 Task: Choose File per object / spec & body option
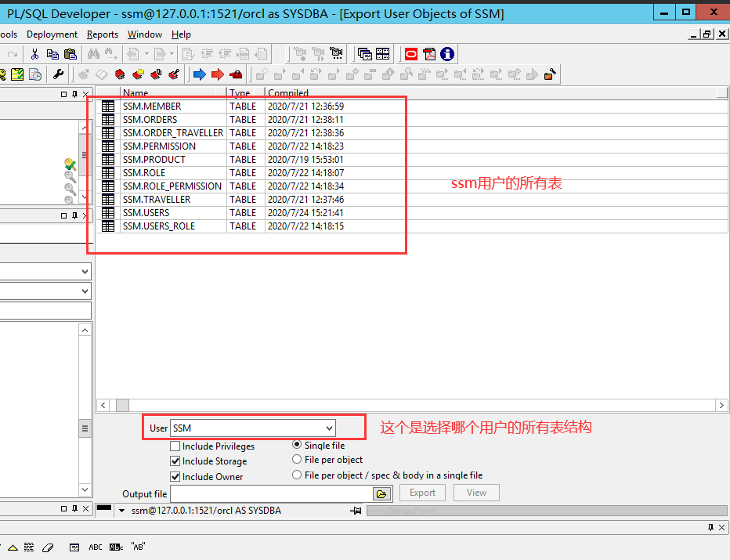coord(297,475)
